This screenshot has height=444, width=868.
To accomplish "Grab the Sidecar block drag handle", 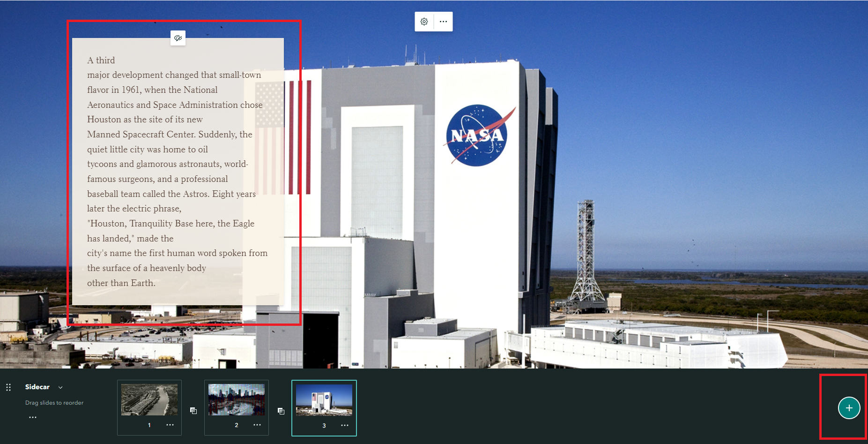I will click(x=8, y=387).
